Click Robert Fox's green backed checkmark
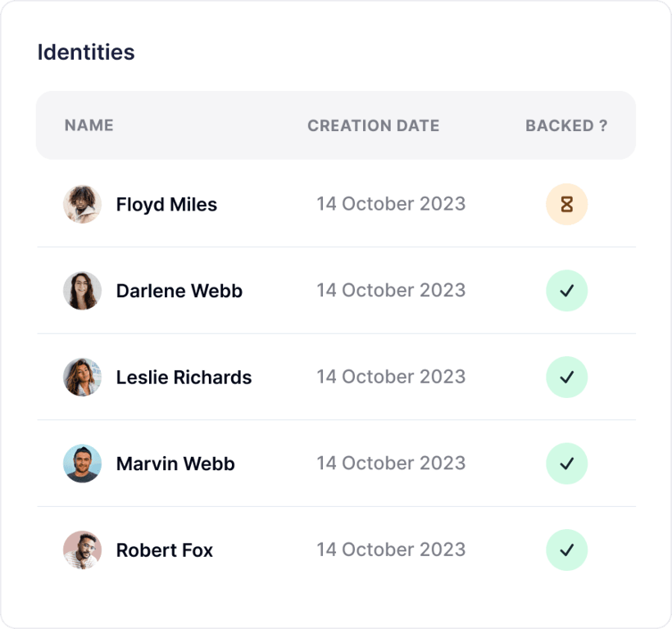 click(566, 550)
